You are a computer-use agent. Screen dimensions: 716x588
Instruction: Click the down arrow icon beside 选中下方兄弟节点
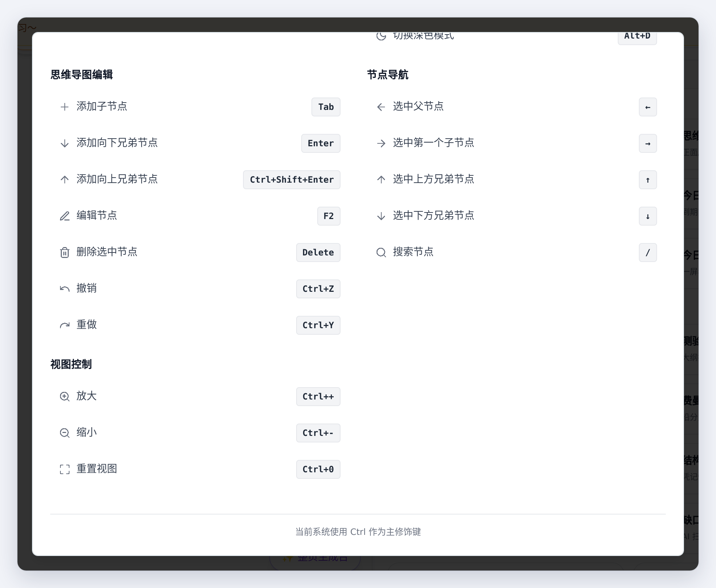(381, 216)
